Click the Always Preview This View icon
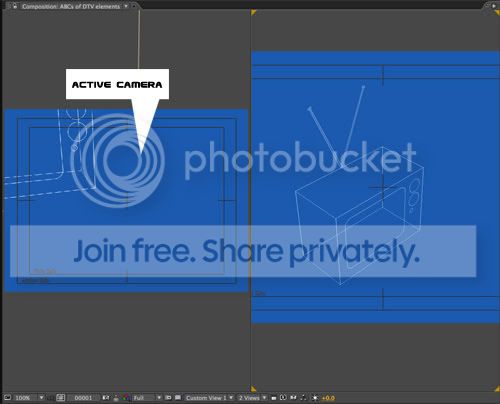The height and width of the screenshot is (404, 500). coord(7,398)
